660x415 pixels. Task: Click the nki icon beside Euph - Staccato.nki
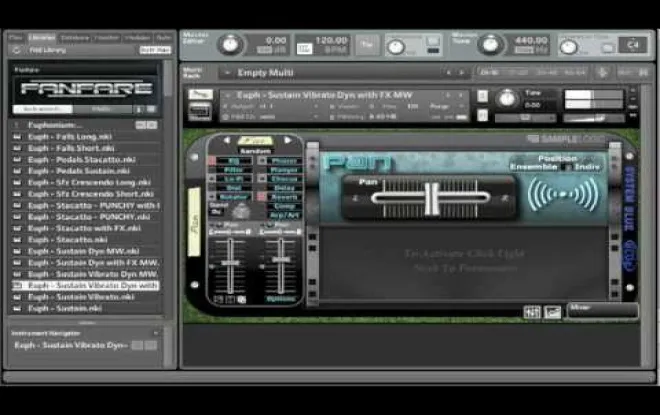[x=17, y=240]
